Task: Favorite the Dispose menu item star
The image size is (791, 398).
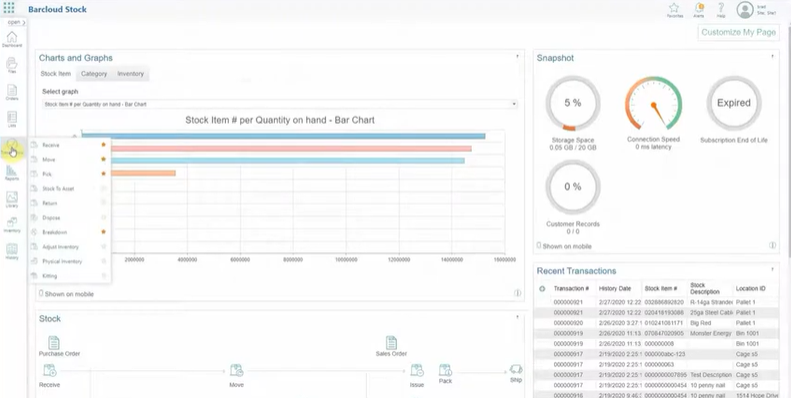Action: [103, 217]
